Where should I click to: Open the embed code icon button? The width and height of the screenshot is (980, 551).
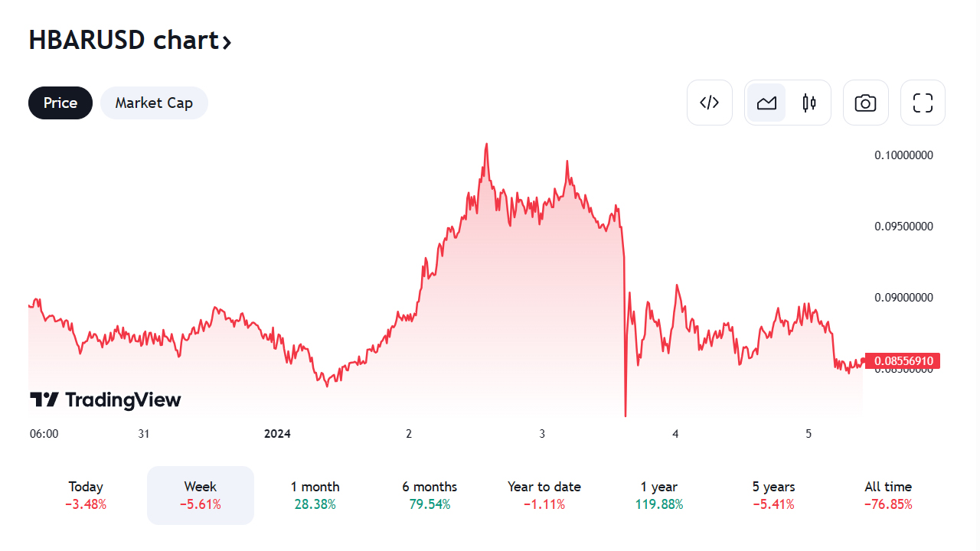tap(710, 103)
